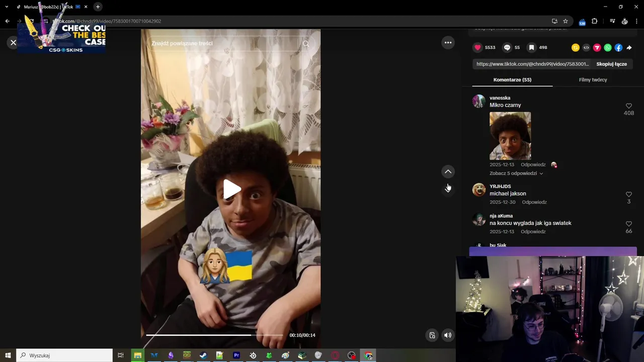Open the browser tab search dropdown
Screen dimensions: 644x362
click(x=7, y=7)
